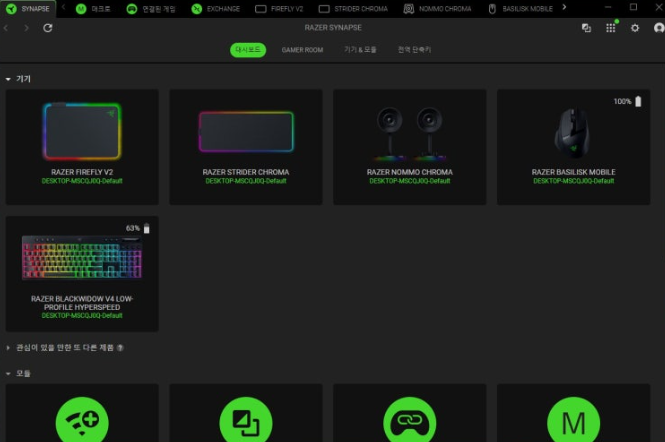Open the Razer Nommo Chroma device card
Viewport: 665px width, 442px height.
(x=410, y=147)
